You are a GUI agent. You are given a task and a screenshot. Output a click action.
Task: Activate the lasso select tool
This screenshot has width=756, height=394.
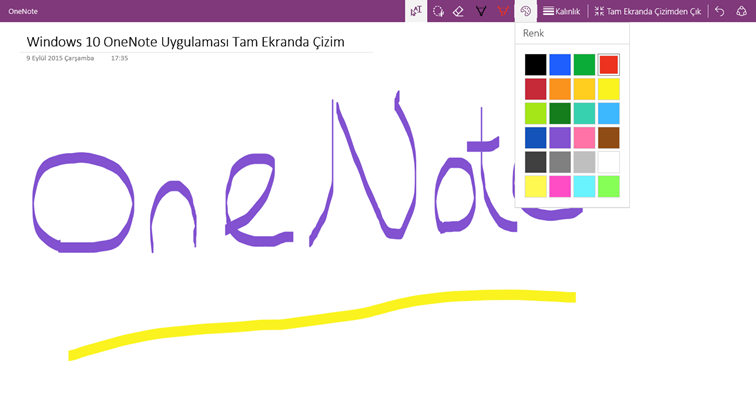438,11
